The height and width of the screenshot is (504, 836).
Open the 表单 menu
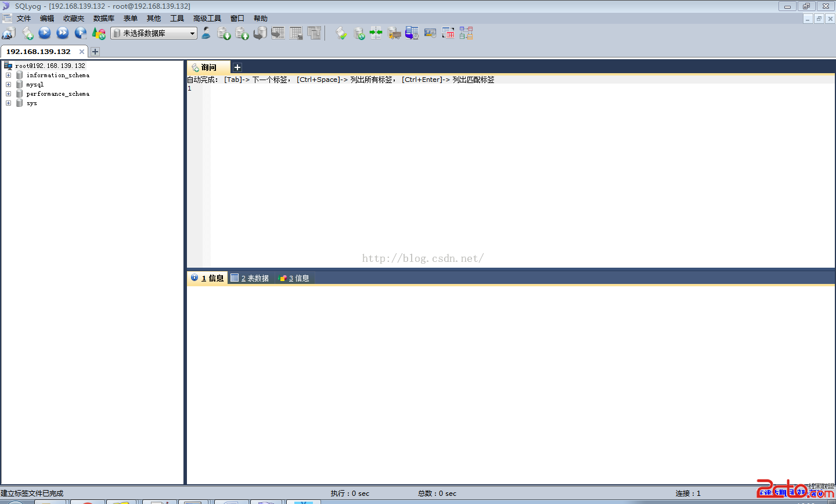tap(131, 19)
